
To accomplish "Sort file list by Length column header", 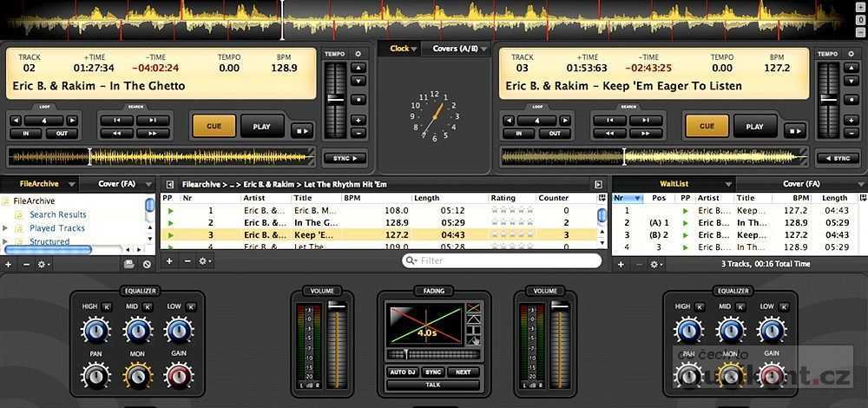I will pos(450,198).
